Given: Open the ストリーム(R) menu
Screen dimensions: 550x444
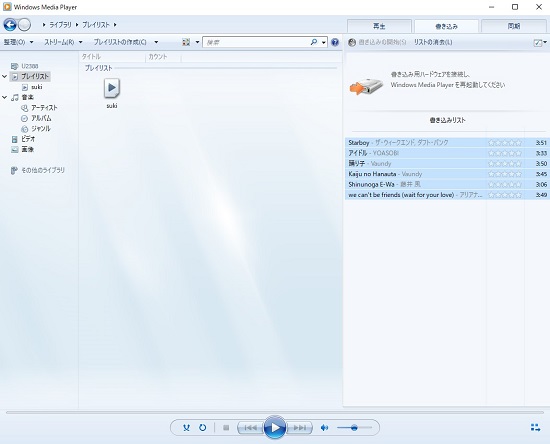Looking at the screenshot, I should [63, 42].
